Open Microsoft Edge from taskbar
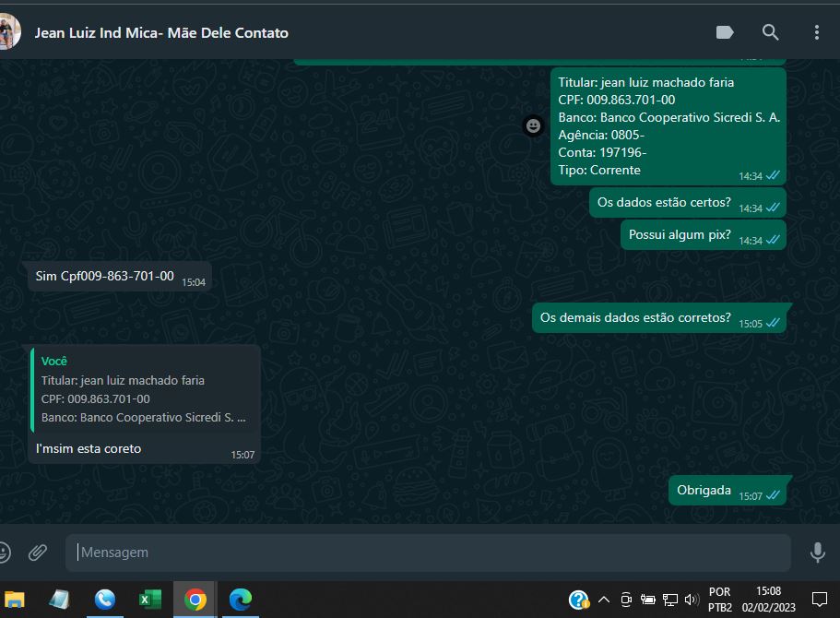 point(241,600)
